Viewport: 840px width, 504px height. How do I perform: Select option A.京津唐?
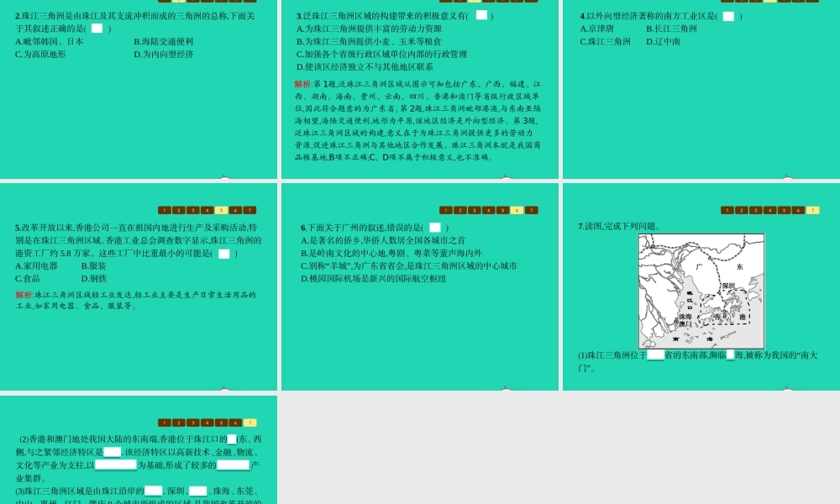(x=596, y=29)
